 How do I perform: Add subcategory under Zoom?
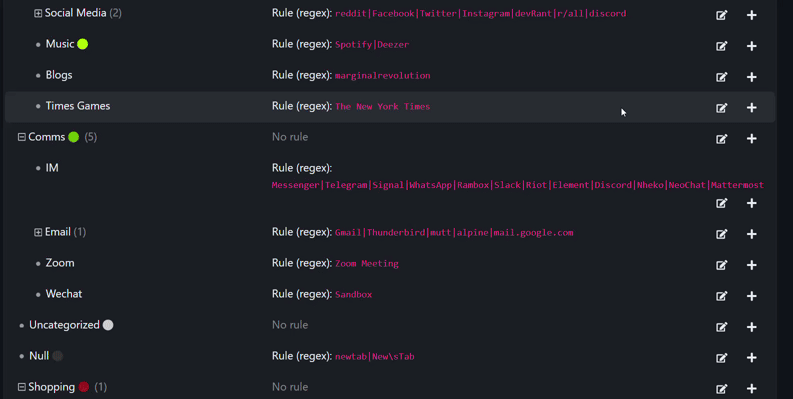752,265
